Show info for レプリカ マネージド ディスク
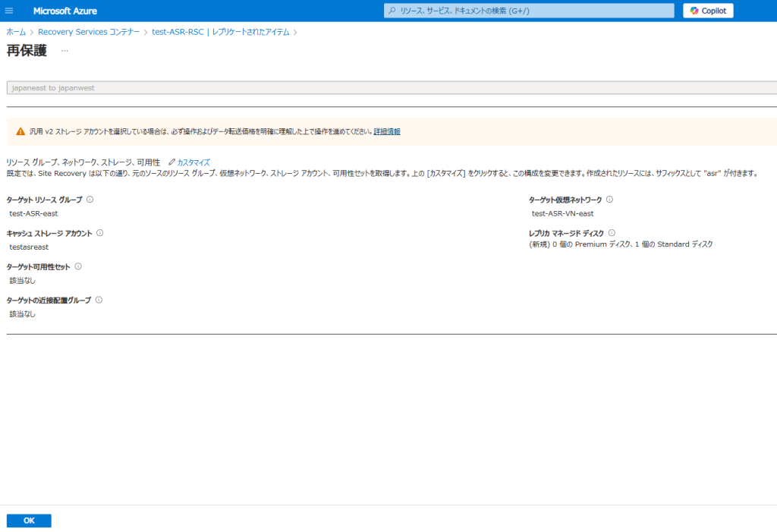777x532 pixels. click(x=612, y=233)
